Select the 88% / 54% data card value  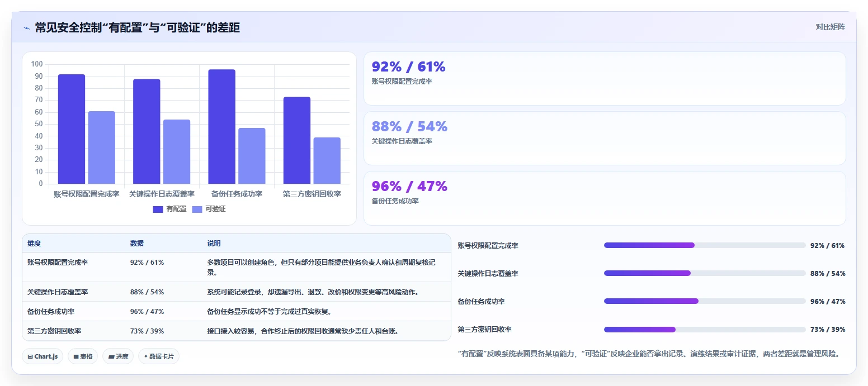409,127
